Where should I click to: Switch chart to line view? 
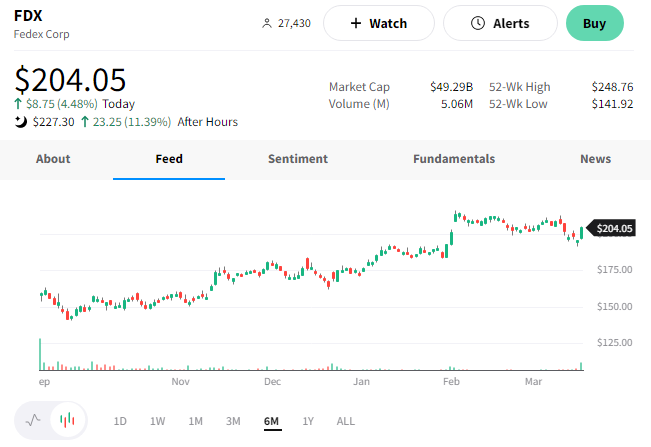[33, 421]
